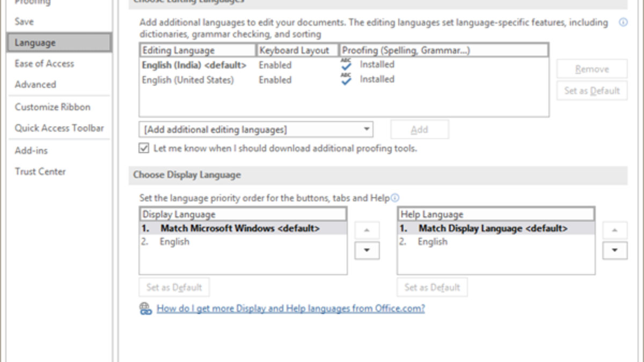Go to Trust Center settings
Viewport: 644px width, 362px height.
click(40, 172)
